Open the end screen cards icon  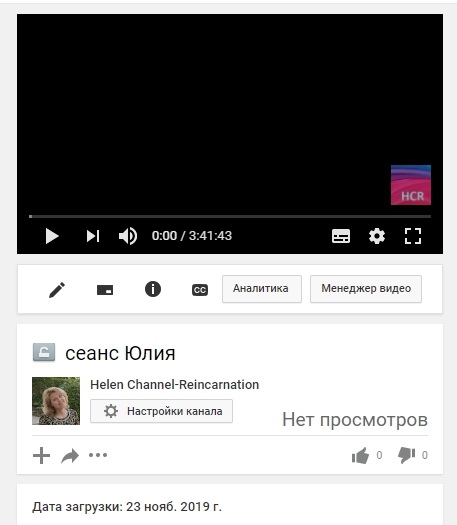click(105, 290)
